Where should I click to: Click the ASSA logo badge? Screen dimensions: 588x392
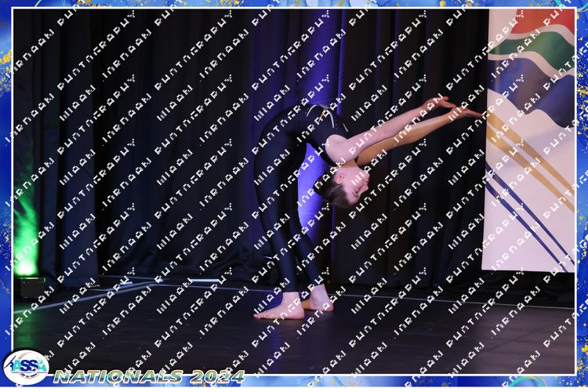click(x=26, y=368)
